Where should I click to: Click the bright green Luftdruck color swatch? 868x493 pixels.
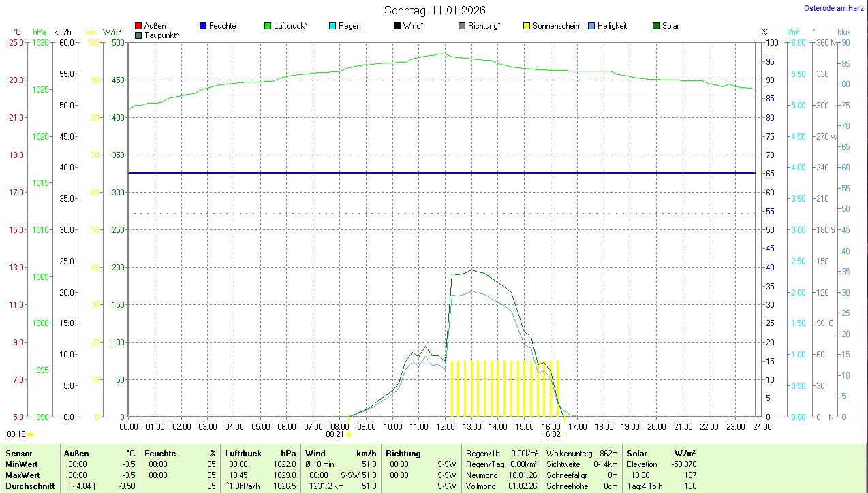[268, 26]
